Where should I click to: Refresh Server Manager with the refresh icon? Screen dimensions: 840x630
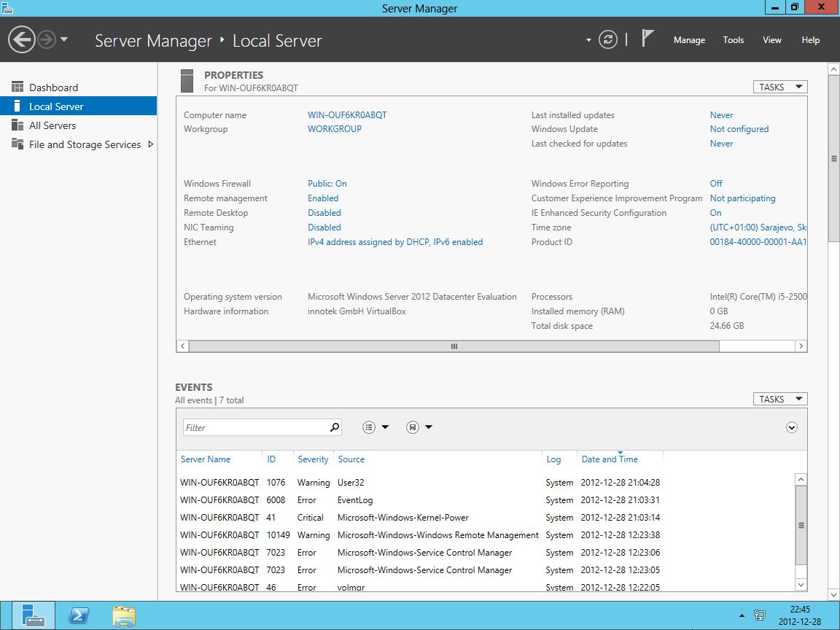pos(607,39)
